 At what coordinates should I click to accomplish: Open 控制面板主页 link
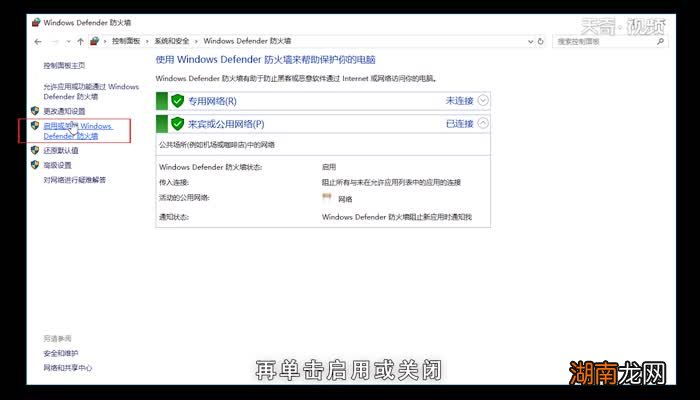[64, 66]
